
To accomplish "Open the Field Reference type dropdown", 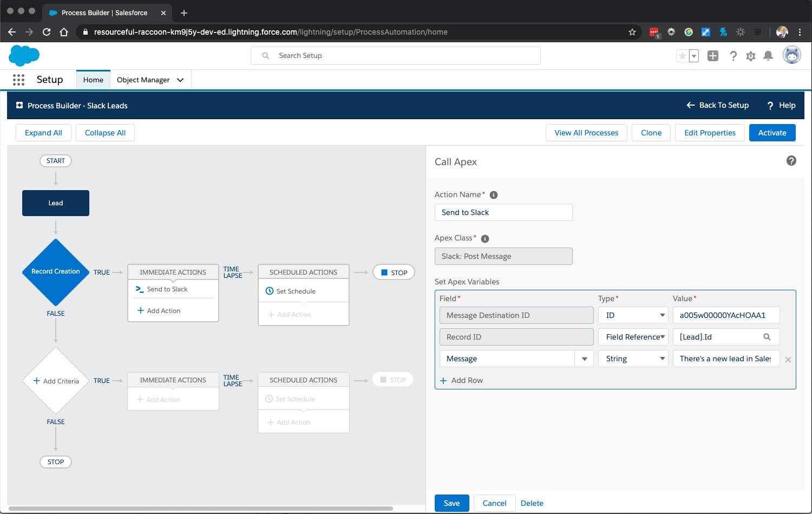I will 633,337.
